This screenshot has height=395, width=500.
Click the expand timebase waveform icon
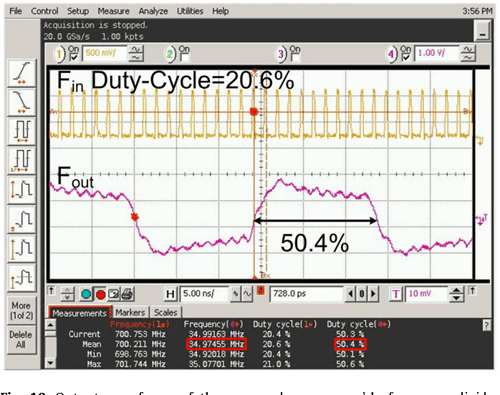point(247,294)
